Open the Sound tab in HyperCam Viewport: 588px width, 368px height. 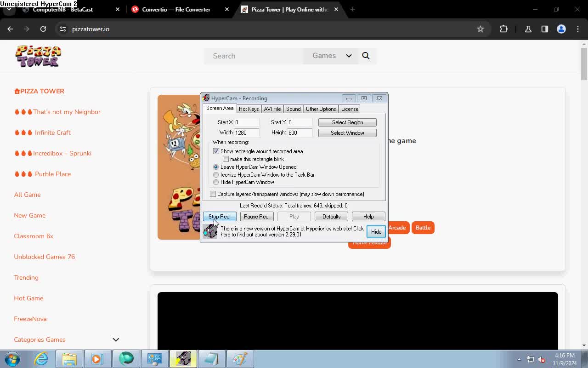click(x=293, y=109)
